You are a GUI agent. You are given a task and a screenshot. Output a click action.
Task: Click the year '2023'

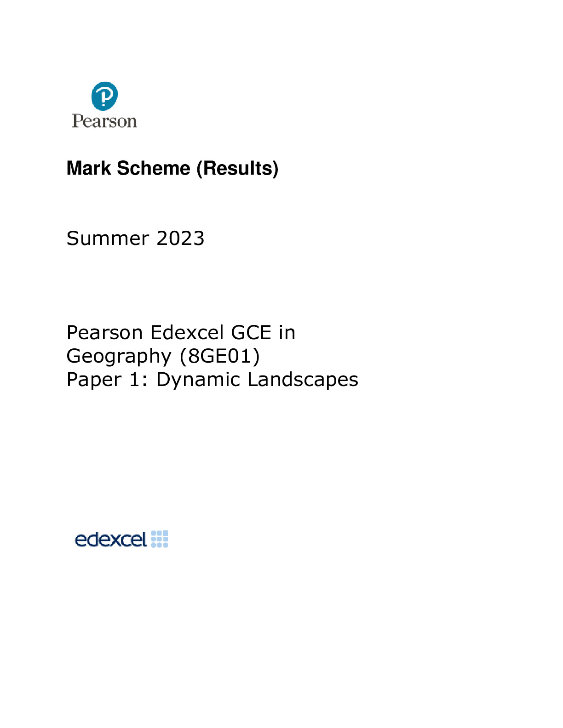tap(180, 238)
